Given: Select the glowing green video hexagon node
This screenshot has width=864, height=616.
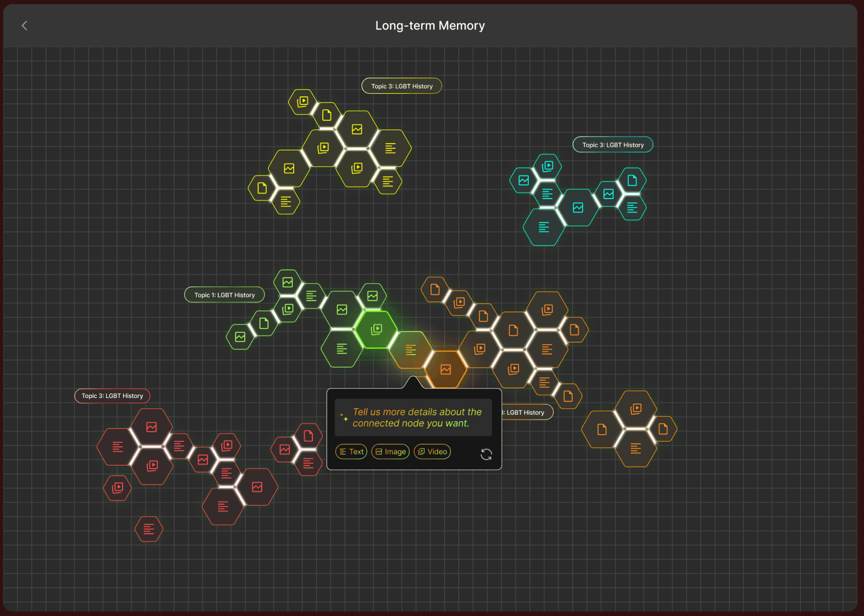Looking at the screenshot, I should 376,330.
